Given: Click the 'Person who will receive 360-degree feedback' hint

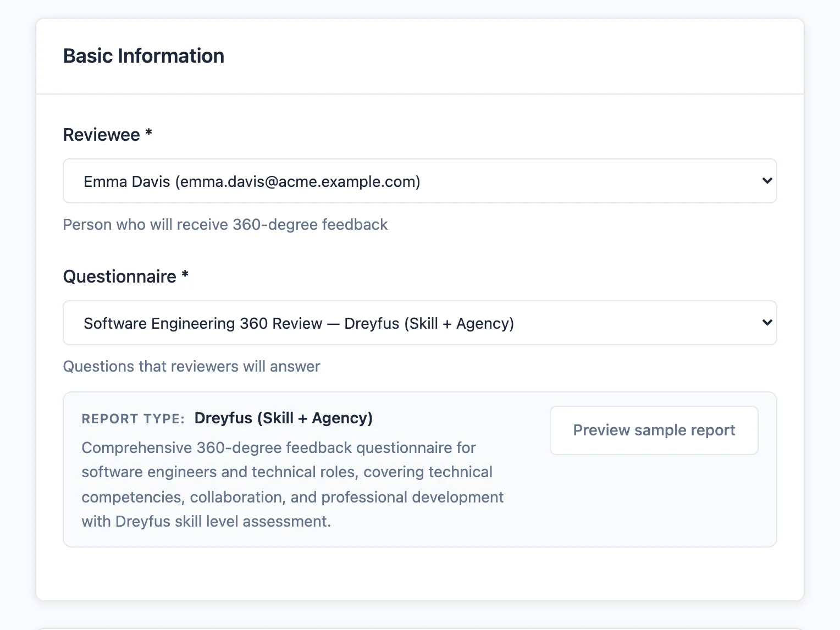Looking at the screenshot, I should (x=225, y=224).
